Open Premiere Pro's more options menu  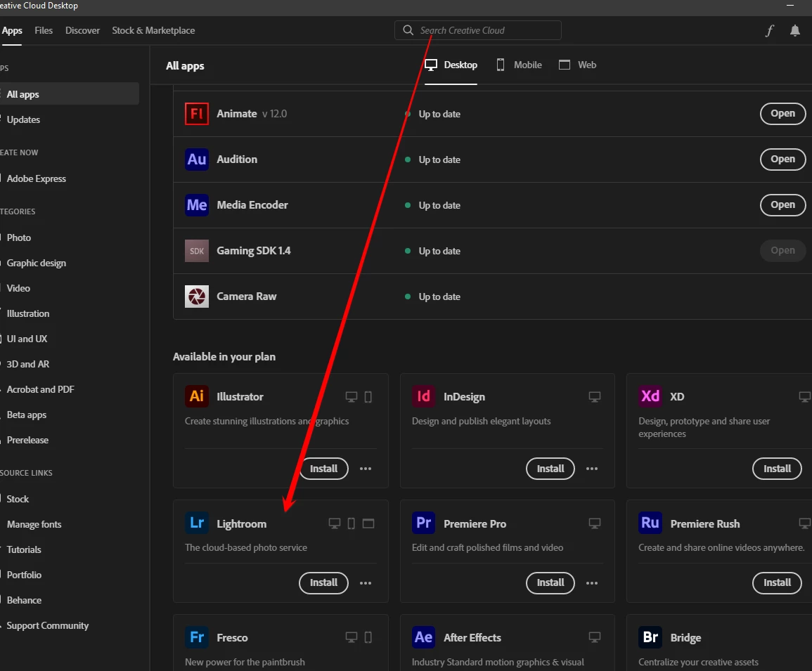pos(592,583)
